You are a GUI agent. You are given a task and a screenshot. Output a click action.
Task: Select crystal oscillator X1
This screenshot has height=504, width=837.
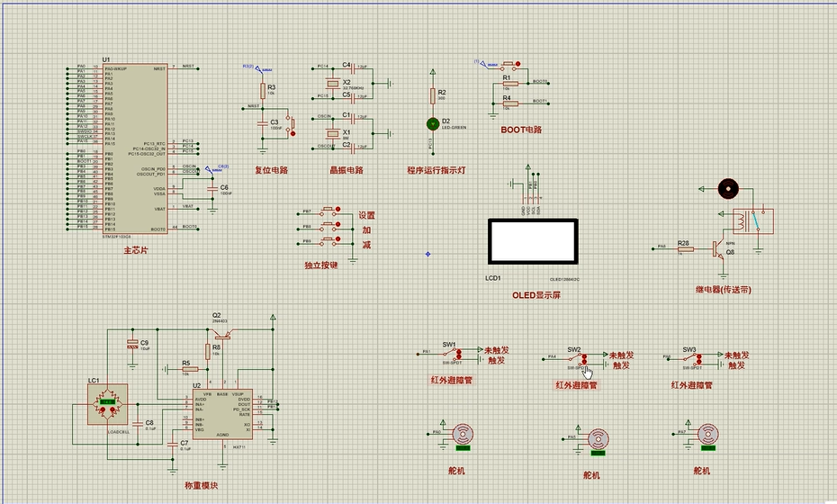pos(333,133)
